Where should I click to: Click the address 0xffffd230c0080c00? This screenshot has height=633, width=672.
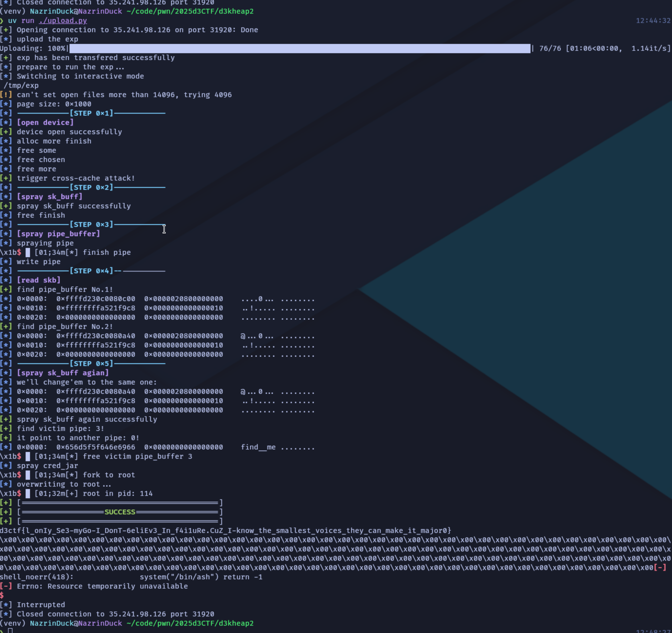tap(96, 299)
